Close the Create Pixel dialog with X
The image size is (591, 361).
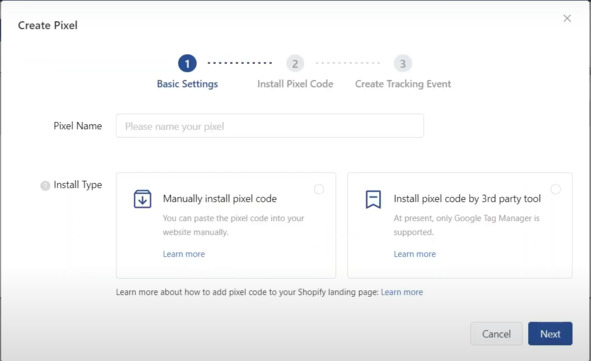tap(567, 18)
